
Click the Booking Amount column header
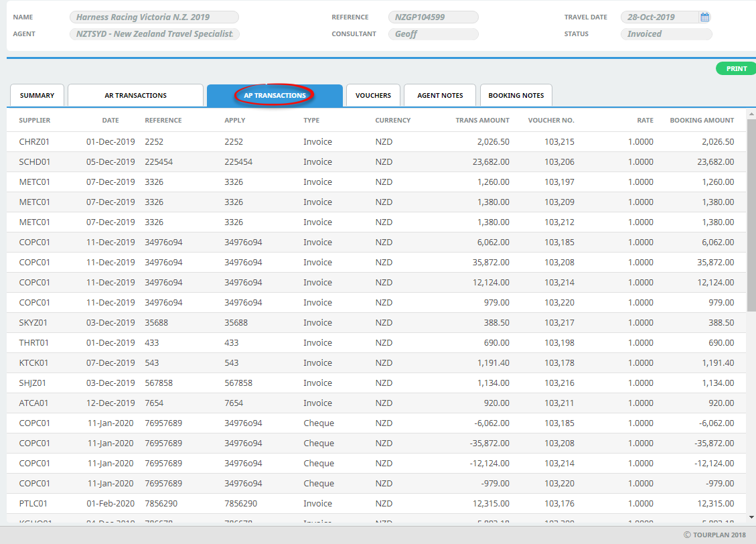point(702,121)
